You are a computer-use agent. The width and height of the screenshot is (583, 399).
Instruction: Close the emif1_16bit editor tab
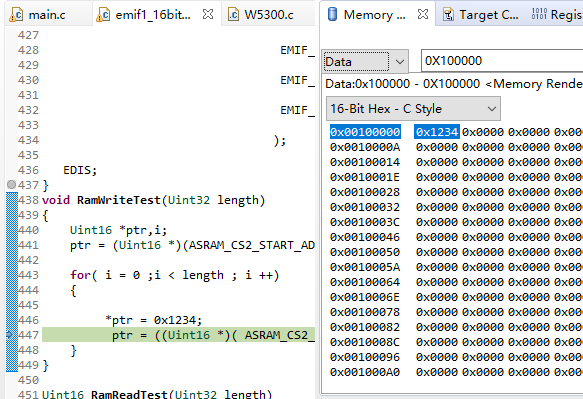click(208, 15)
